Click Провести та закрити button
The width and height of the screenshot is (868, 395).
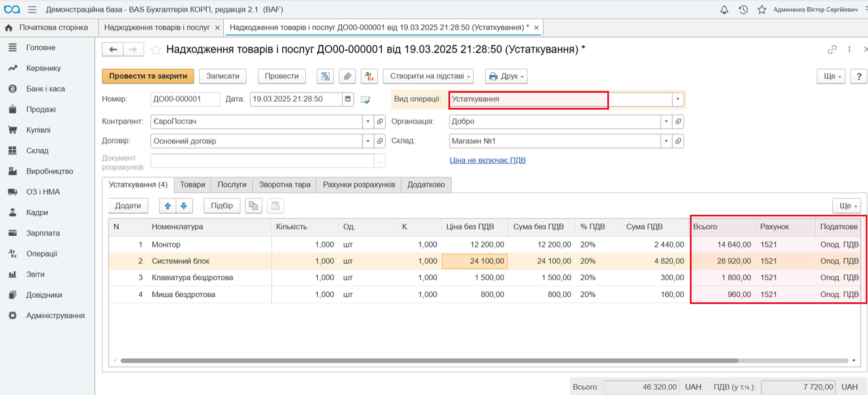[x=148, y=76]
